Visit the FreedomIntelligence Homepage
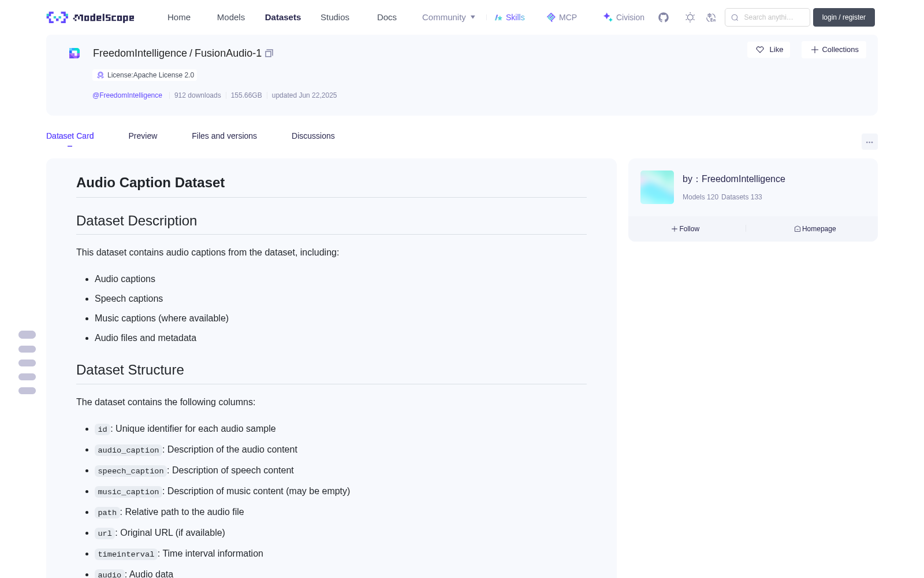The width and height of the screenshot is (924, 578). click(x=815, y=229)
